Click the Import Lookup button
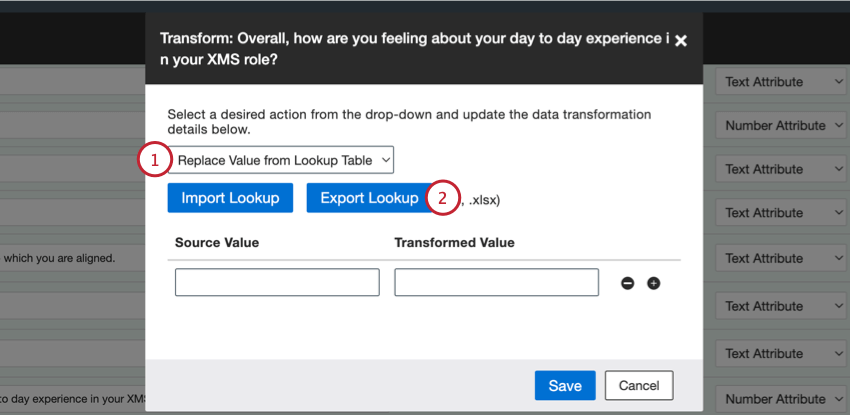850x415 pixels. [x=230, y=197]
